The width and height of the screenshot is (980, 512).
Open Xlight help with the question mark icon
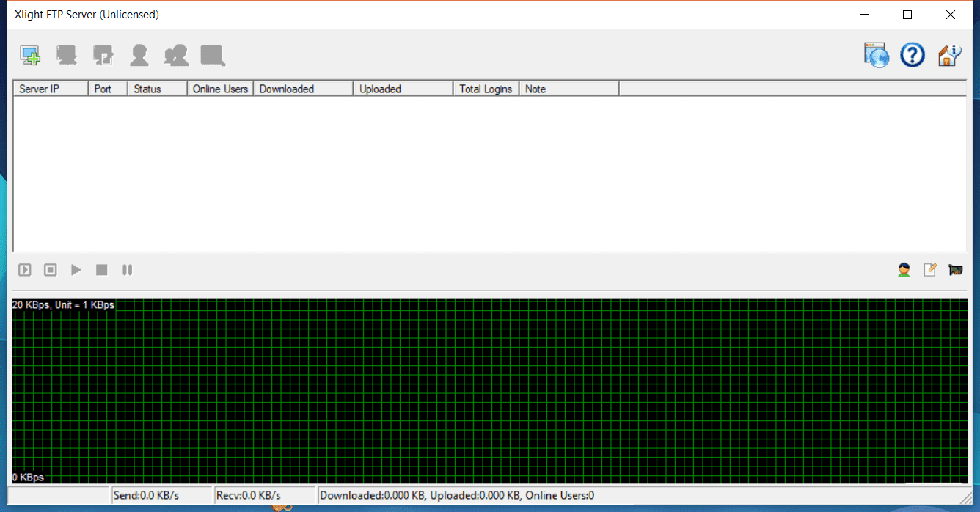click(x=912, y=54)
